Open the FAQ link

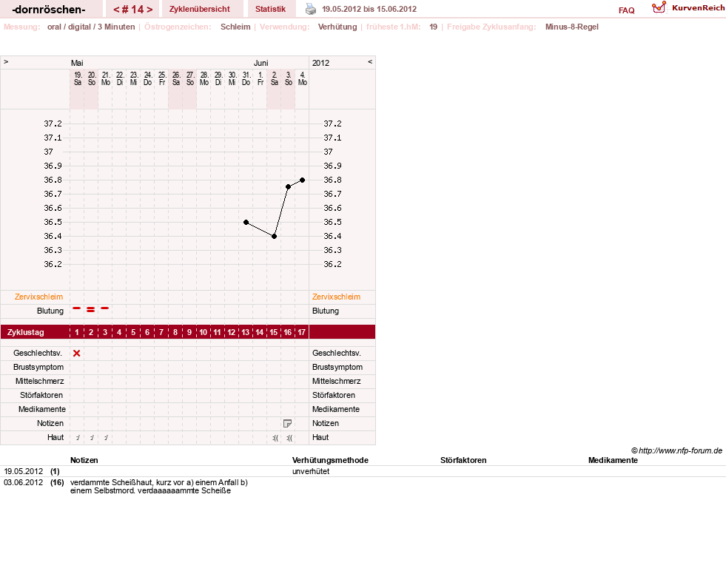pos(626,10)
